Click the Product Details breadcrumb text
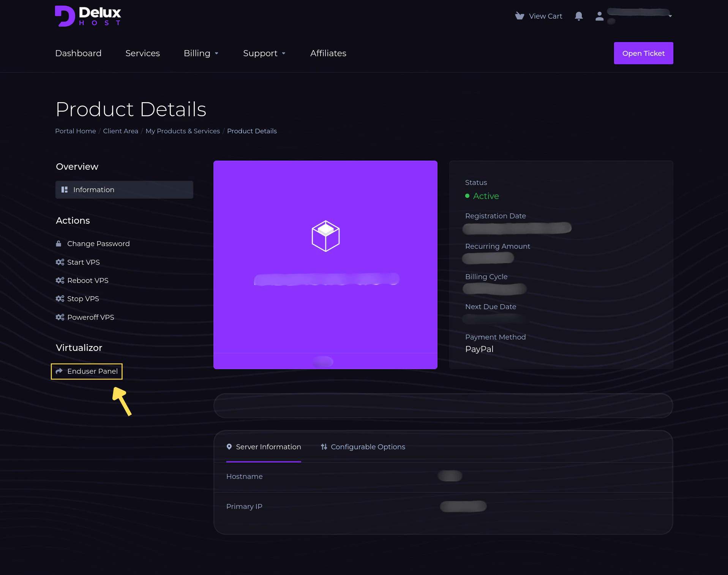The height and width of the screenshot is (575, 728). (252, 131)
